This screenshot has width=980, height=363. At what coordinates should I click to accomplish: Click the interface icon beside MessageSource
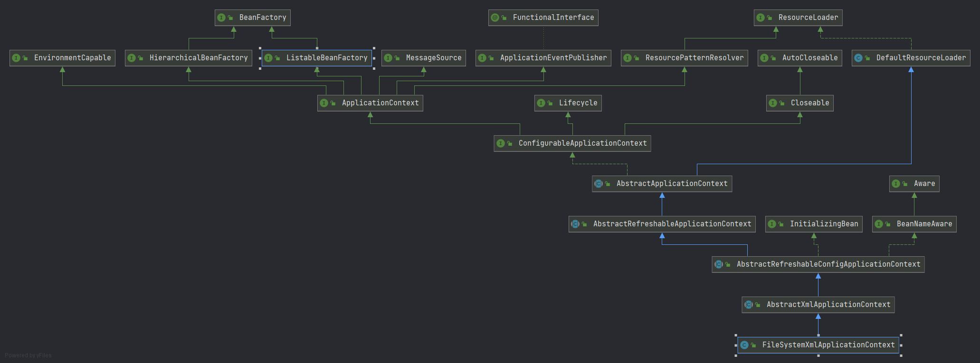click(x=388, y=58)
